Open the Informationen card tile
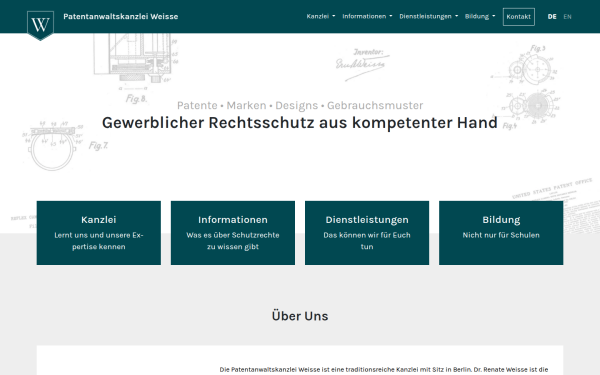This screenshot has width=600, height=375. (x=233, y=233)
